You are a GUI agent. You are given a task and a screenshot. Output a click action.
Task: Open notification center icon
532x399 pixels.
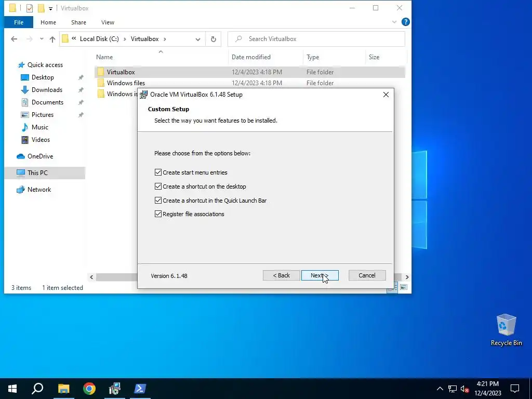point(515,389)
